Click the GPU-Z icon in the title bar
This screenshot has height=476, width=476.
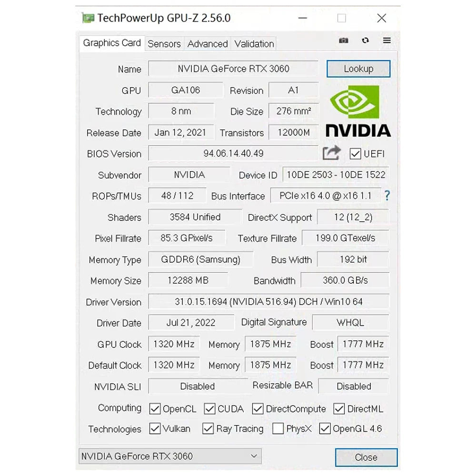pyautogui.click(x=89, y=18)
